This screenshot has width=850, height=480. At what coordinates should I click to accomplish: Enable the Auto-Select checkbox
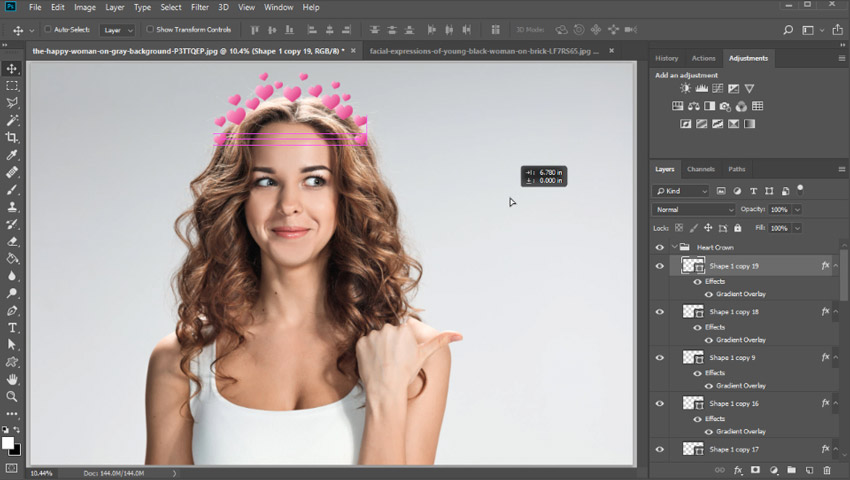pos(48,30)
